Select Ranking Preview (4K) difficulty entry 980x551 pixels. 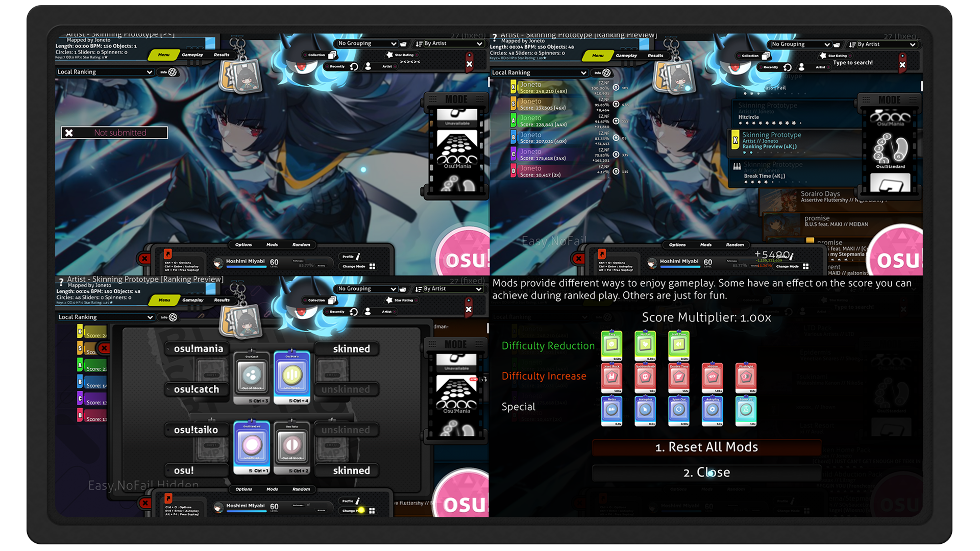(795, 143)
